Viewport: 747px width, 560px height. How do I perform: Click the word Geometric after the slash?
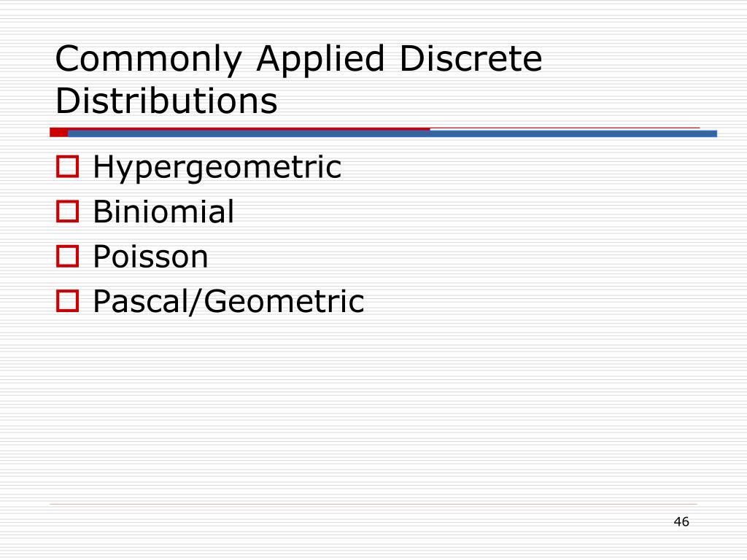pyautogui.click(x=285, y=301)
